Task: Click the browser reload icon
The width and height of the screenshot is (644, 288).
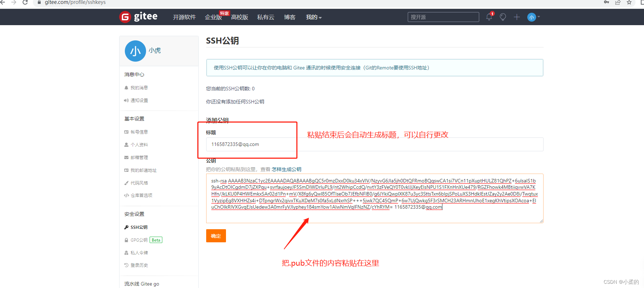Action: pyautogui.click(x=25, y=2)
